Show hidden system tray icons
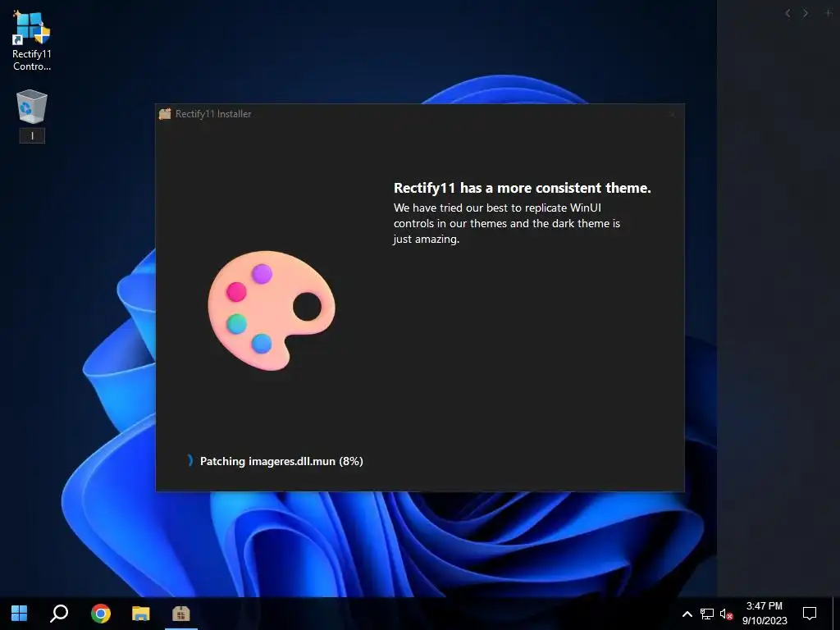The width and height of the screenshot is (840, 630). 687,614
